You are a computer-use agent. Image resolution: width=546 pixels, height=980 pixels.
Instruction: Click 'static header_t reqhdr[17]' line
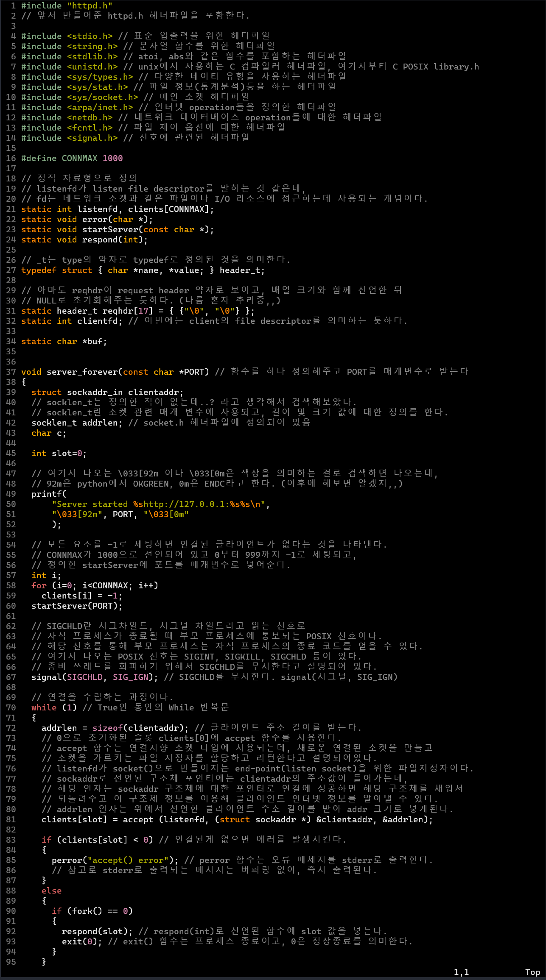138,311
